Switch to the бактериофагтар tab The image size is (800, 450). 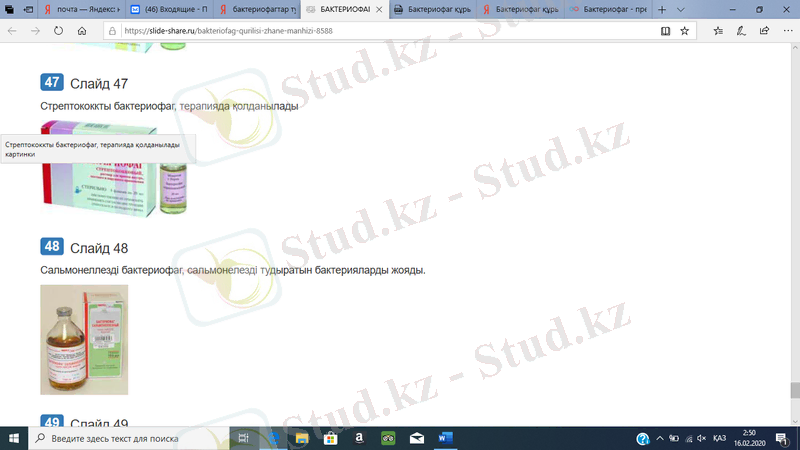pos(257,10)
